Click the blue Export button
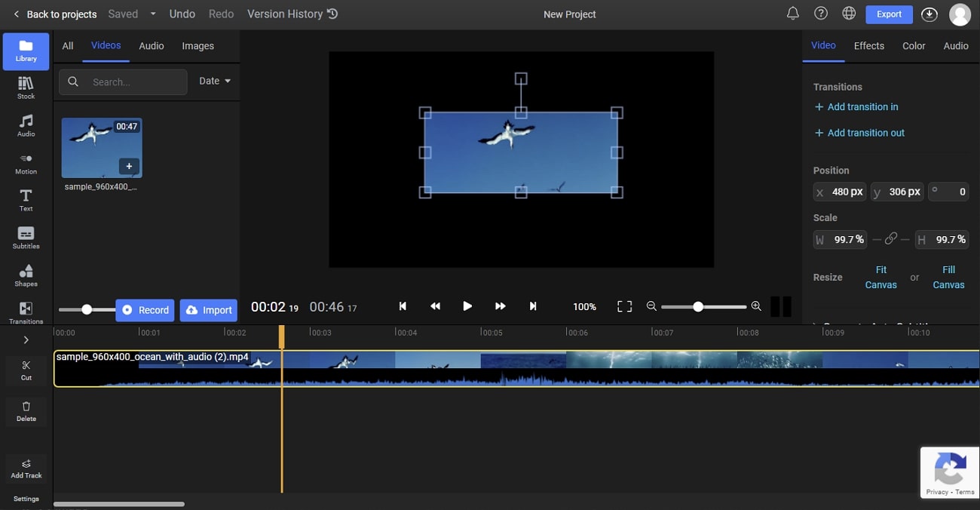Image resolution: width=980 pixels, height=510 pixels. tap(889, 14)
